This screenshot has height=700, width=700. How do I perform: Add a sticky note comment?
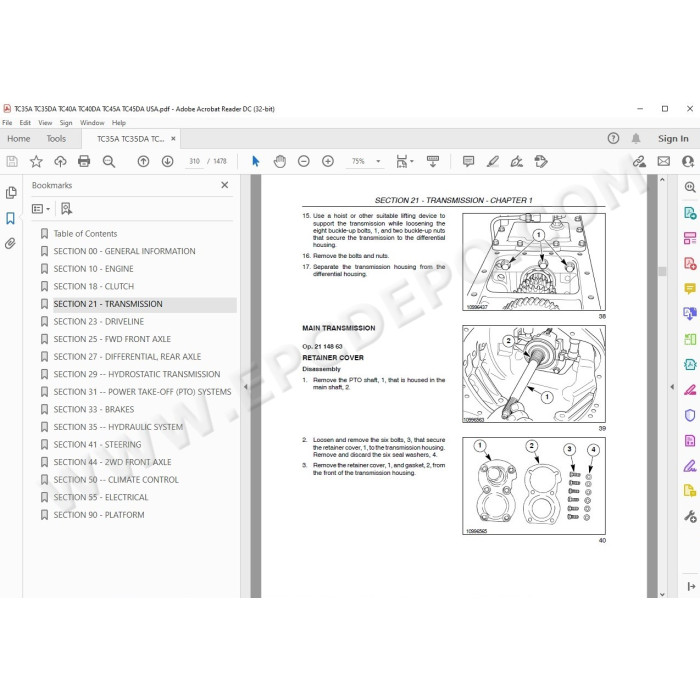468,161
